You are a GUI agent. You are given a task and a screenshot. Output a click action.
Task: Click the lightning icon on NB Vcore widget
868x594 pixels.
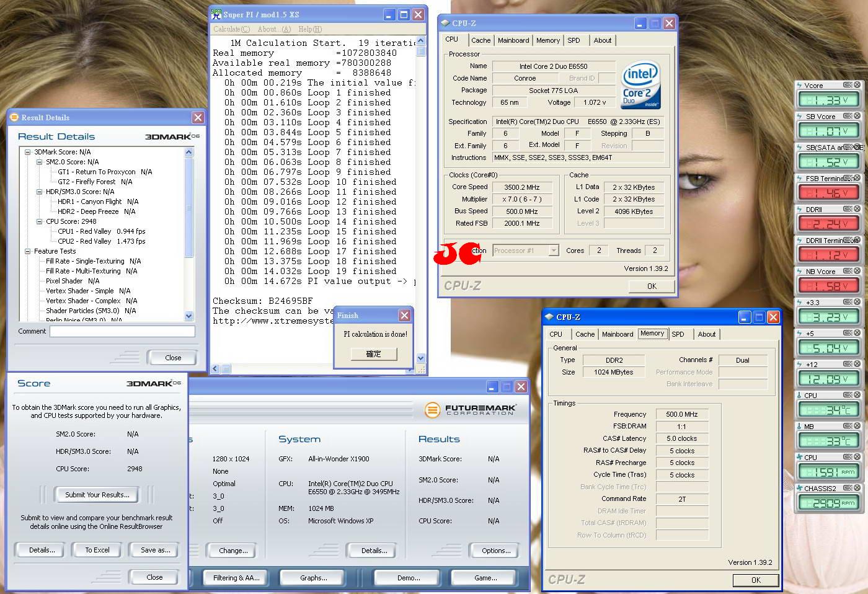click(x=800, y=271)
